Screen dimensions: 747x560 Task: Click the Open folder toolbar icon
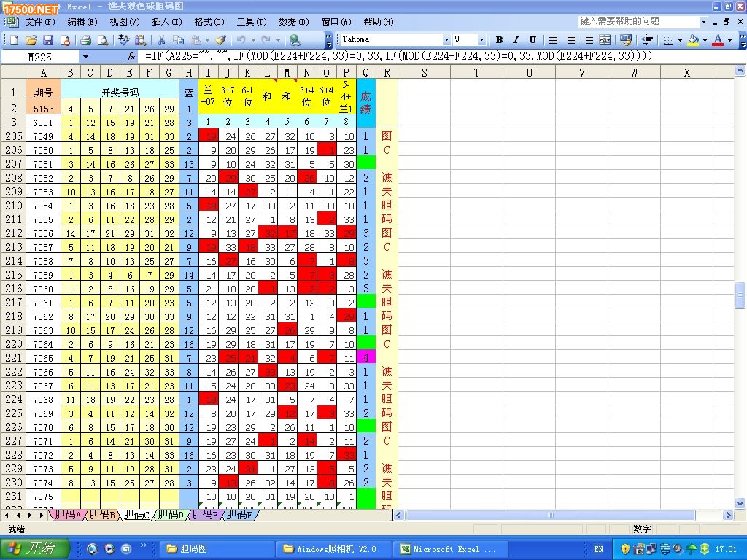pyautogui.click(x=31, y=40)
